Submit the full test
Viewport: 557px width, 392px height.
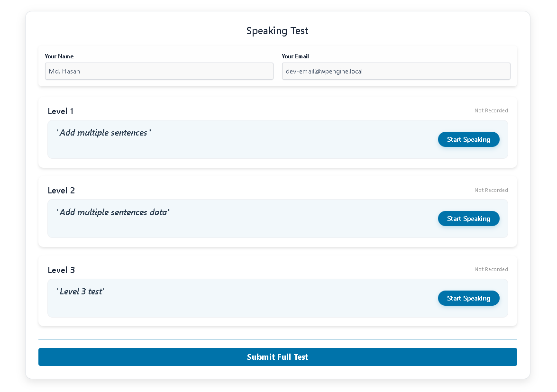point(277,357)
